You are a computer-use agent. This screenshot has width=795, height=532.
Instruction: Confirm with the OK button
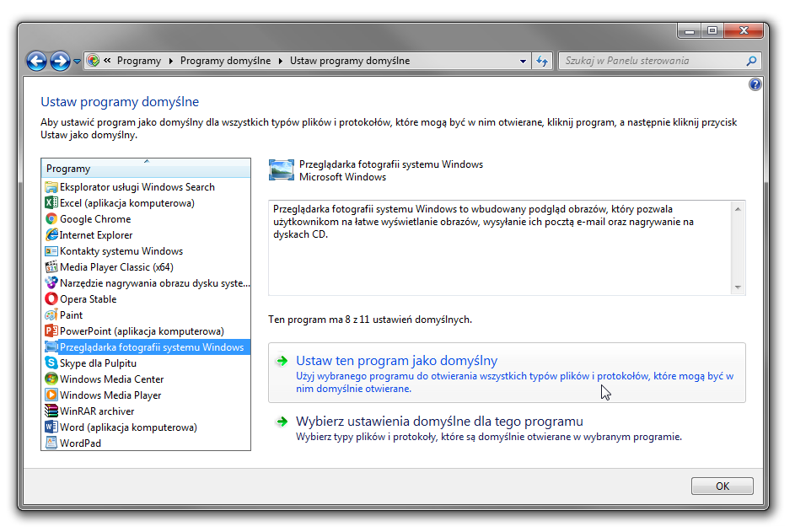722,486
